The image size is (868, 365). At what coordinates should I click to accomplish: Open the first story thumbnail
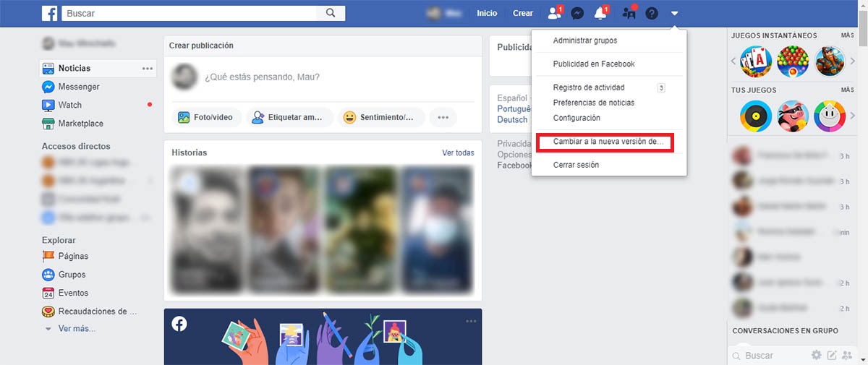[x=206, y=230]
